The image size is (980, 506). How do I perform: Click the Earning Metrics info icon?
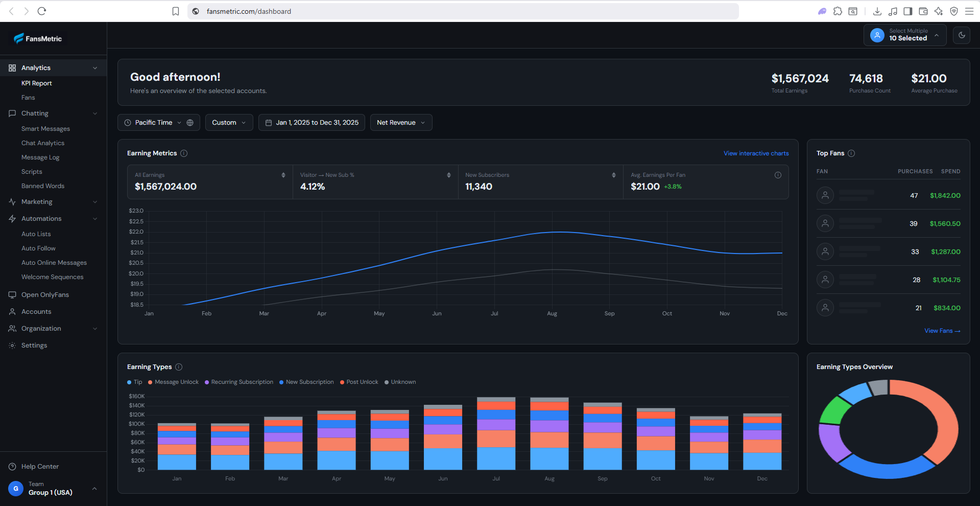click(x=184, y=153)
